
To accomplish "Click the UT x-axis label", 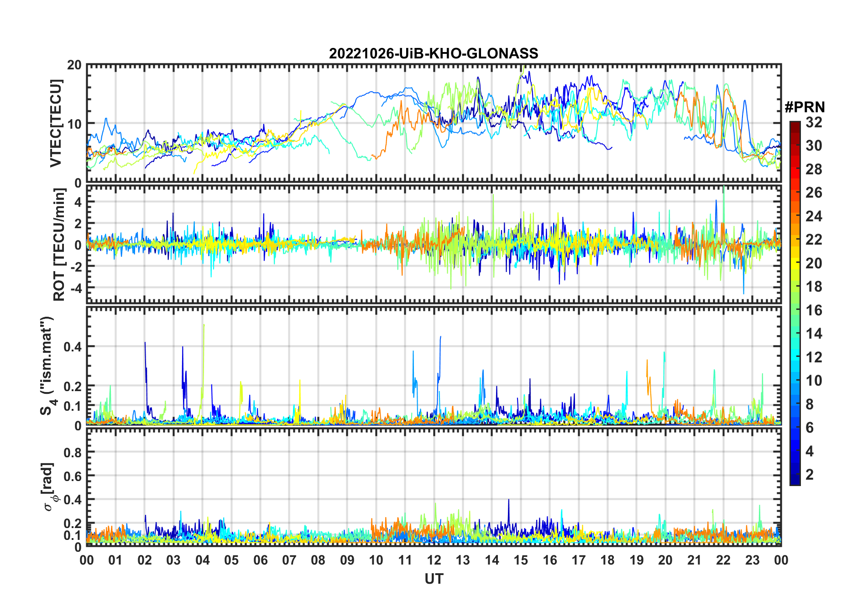I will tap(434, 579).
